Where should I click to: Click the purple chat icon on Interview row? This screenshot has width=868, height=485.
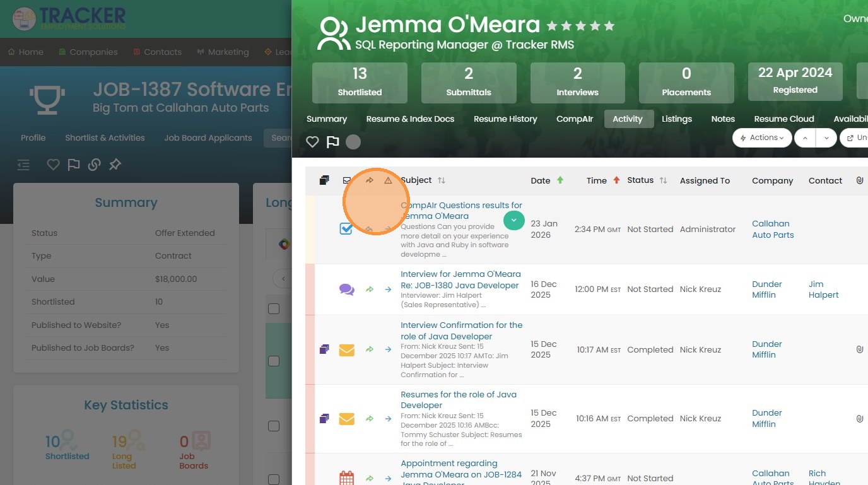[346, 289]
